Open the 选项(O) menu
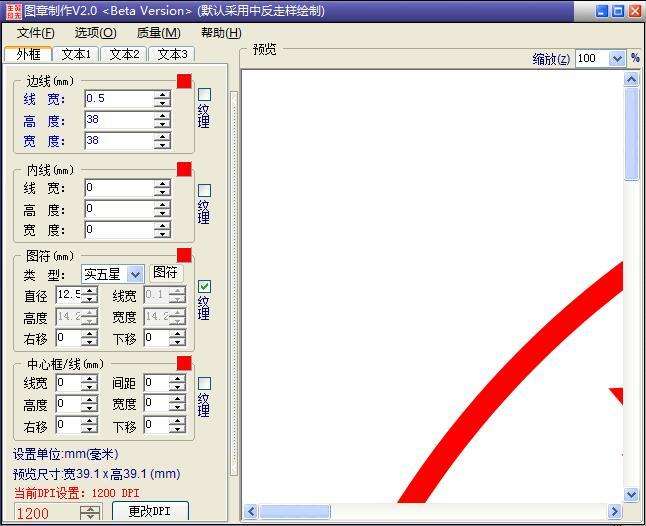Screen dimensions: 646x526 (x=96, y=33)
